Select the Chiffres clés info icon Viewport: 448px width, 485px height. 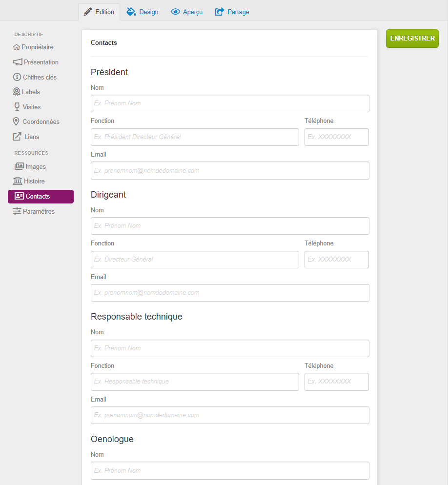click(17, 77)
